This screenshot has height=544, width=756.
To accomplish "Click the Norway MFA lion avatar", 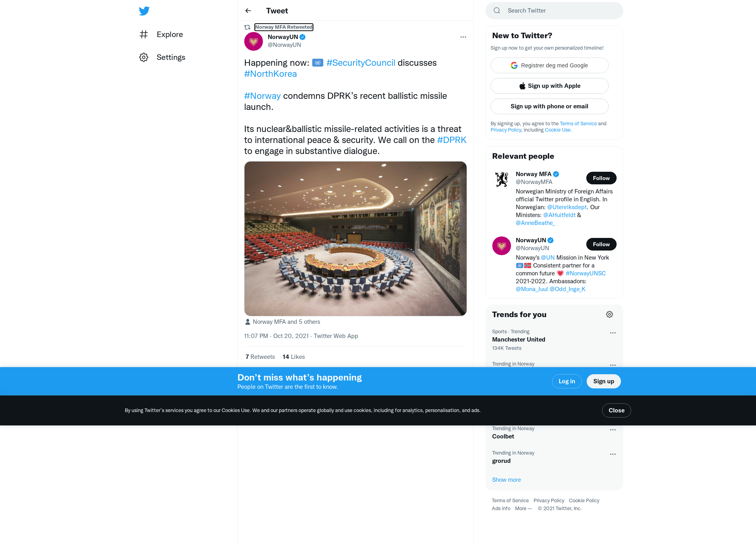I will (502, 180).
